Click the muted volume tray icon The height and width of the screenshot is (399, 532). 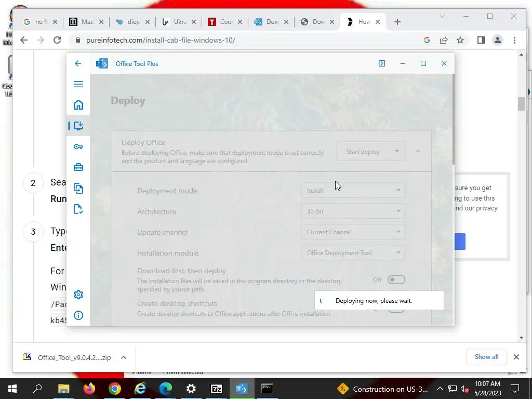pos(465,389)
